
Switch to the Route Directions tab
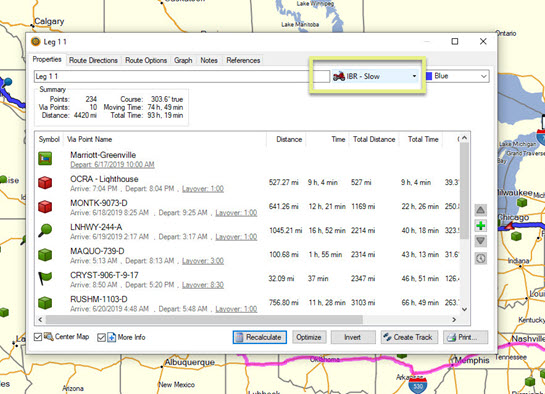click(93, 60)
